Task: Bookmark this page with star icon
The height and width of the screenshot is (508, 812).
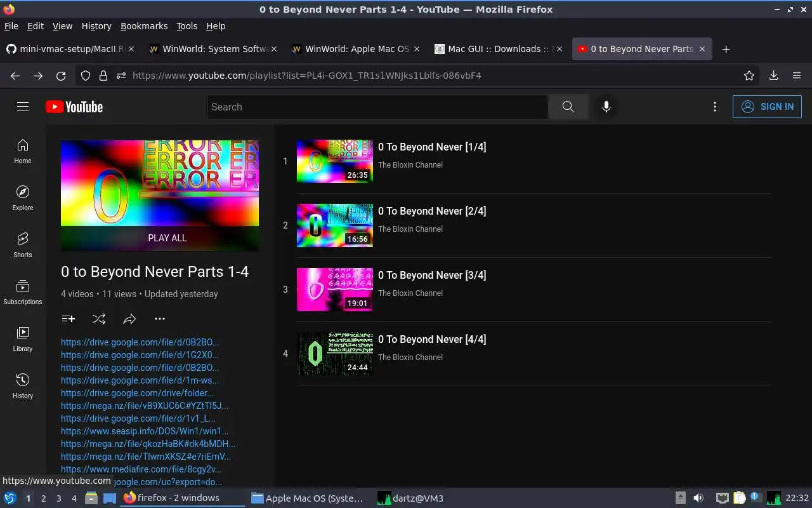Action: coord(749,76)
